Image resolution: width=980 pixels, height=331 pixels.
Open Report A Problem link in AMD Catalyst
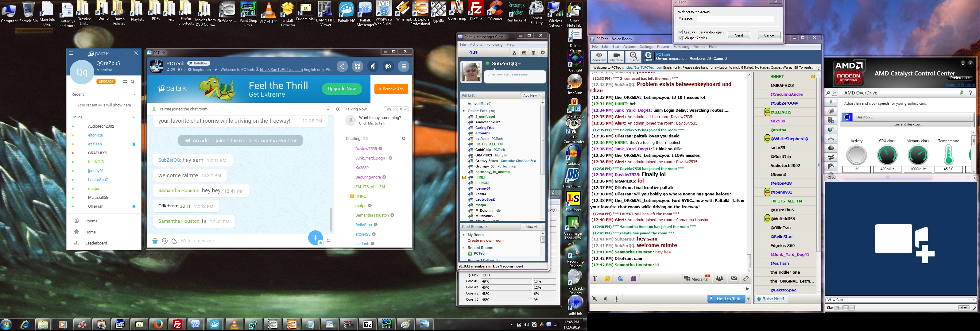click(x=960, y=85)
